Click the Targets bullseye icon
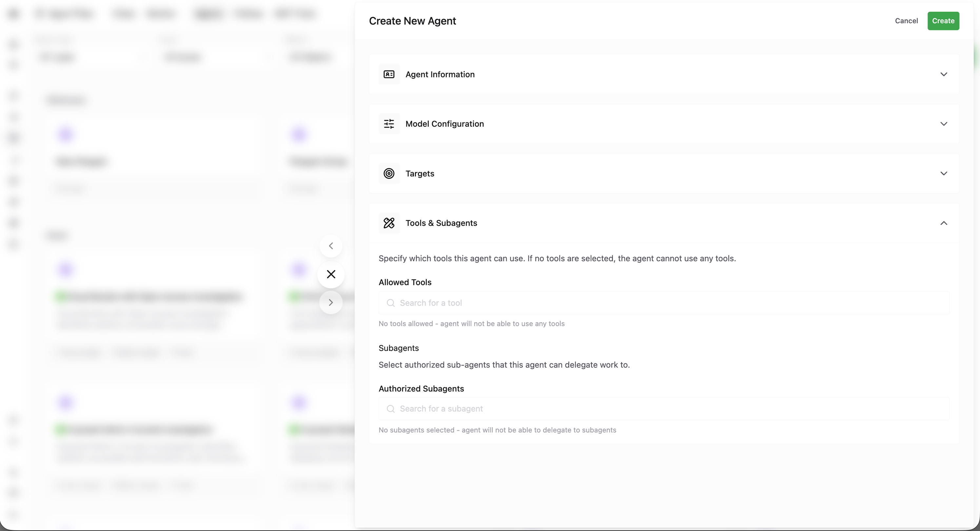This screenshot has height=531, width=980. [x=389, y=173]
